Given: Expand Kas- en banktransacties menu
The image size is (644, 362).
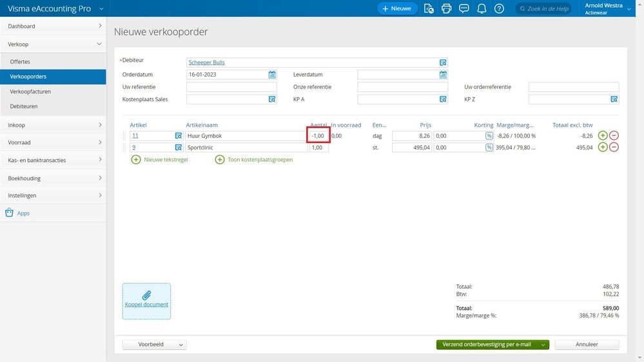Looking at the screenshot, I should click(x=53, y=160).
